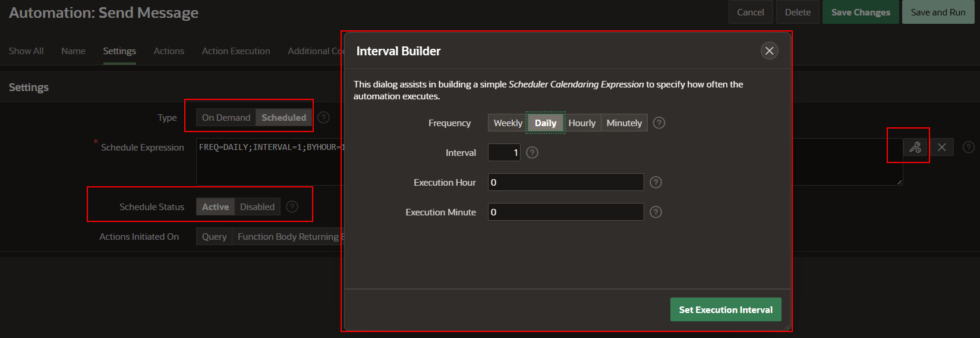Open the Action Execution tab

[236, 51]
